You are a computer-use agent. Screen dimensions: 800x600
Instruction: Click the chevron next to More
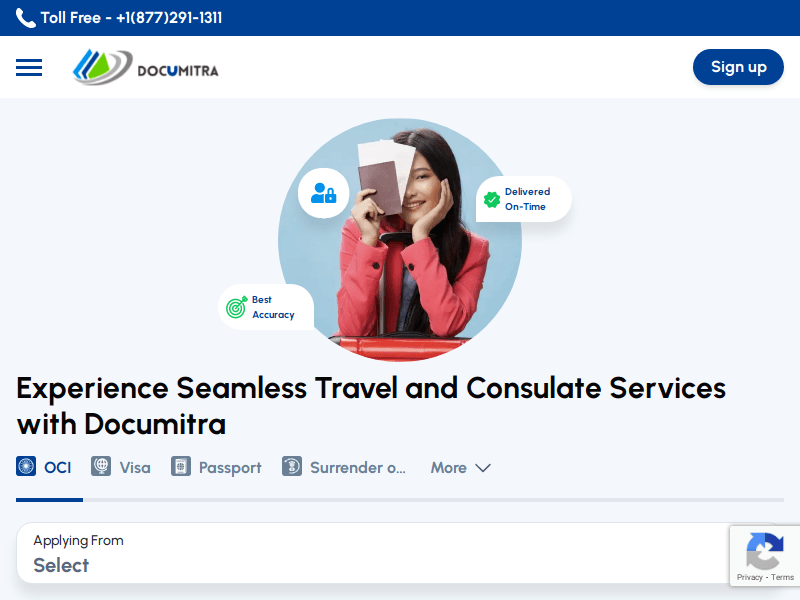point(483,468)
